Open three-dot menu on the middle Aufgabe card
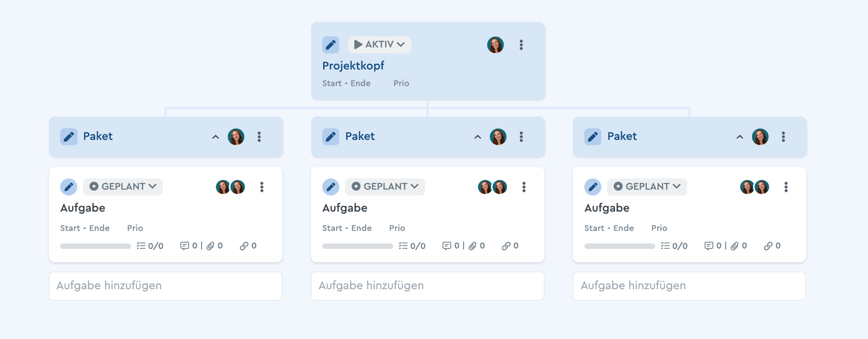The width and height of the screenshot is (868, 339). 524,187
